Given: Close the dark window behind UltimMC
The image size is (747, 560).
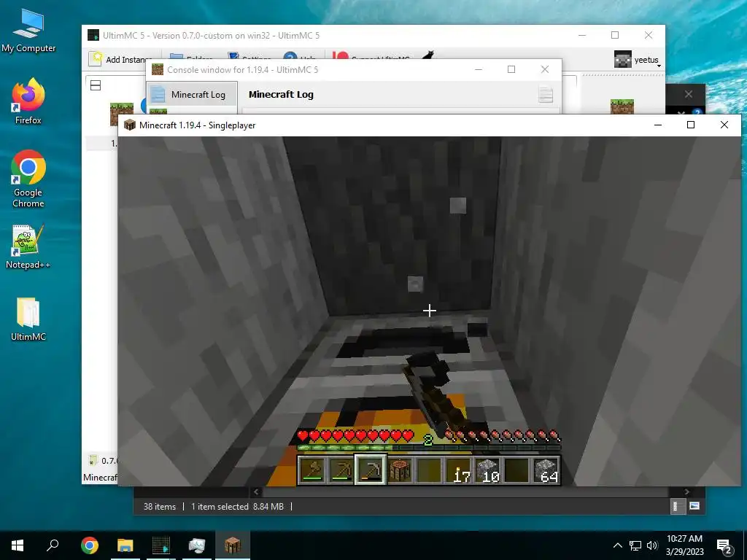Looking at the screenshot, I should pyautogui.click(x=689, y=94).
